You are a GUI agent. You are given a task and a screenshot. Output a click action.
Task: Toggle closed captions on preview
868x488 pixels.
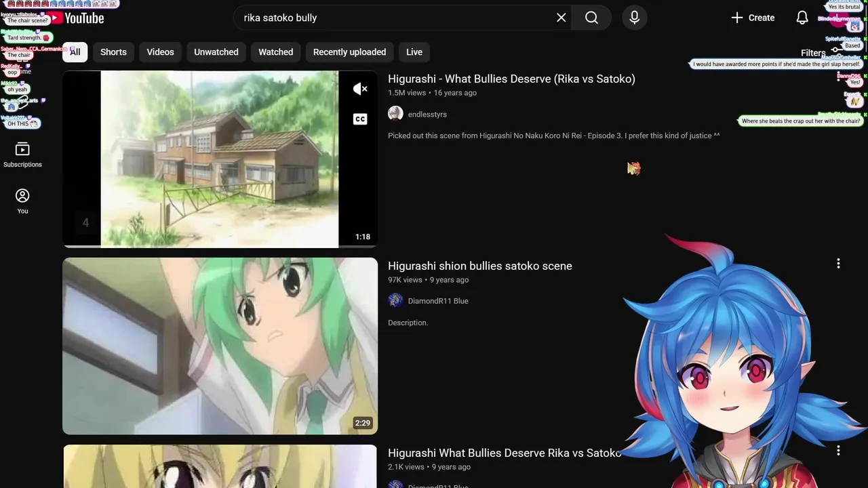click(360, 119)
